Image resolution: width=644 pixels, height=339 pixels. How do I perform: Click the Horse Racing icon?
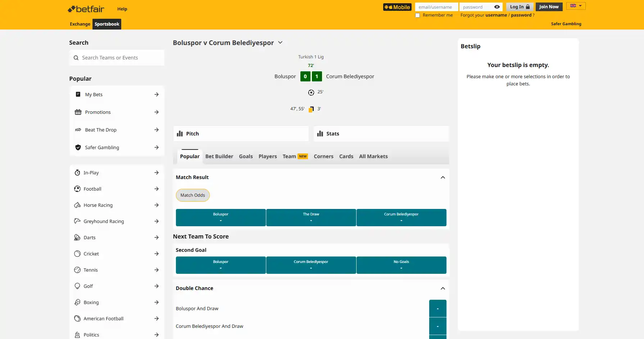(x=77, y=205)
